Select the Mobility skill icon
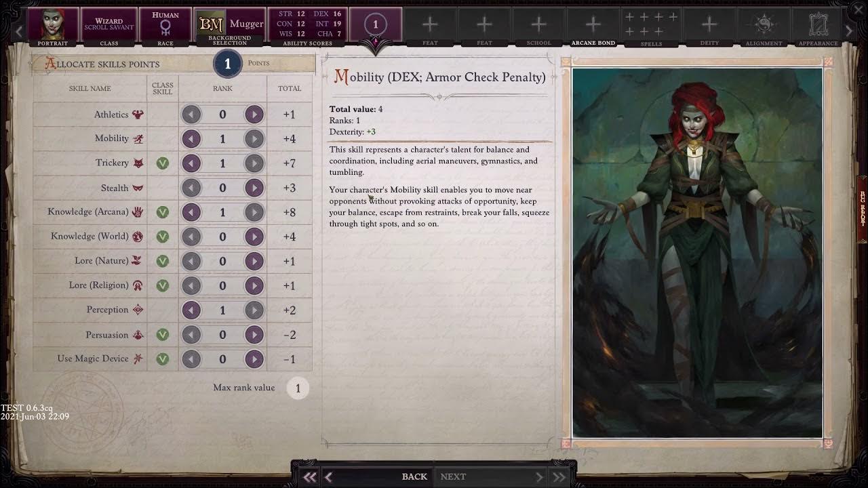Viewport: 868px width, 488px height. [x=138, y=138]
